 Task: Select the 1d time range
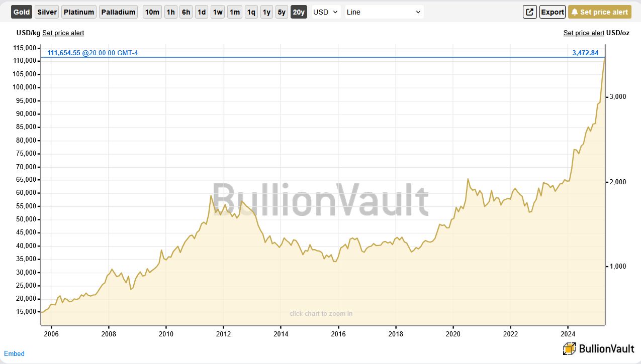pyautogui.click(x=202, y=12)
